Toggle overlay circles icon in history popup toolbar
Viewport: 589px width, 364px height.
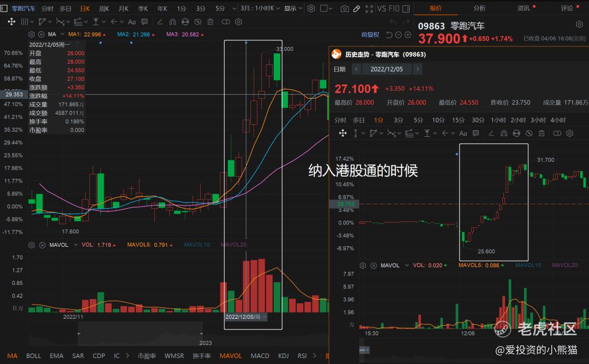tap(557, 133)
